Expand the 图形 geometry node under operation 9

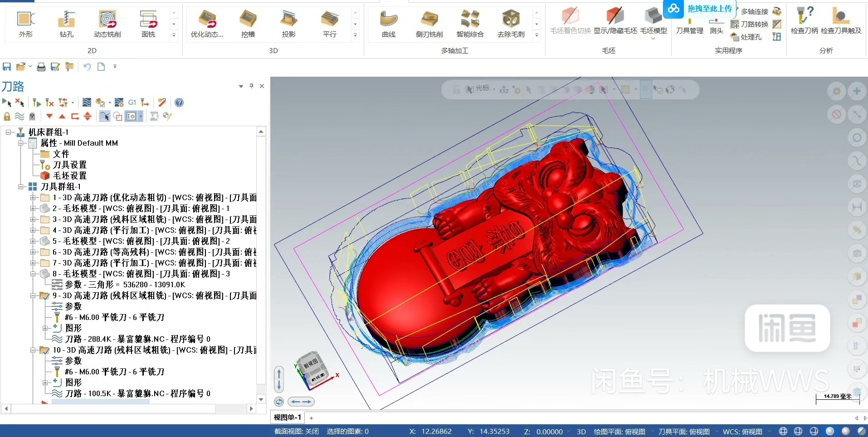coord(45,328)
